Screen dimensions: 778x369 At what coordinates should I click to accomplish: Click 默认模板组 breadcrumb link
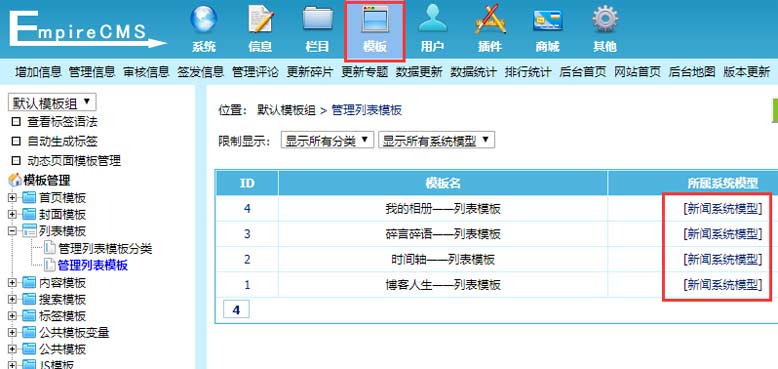286,110
